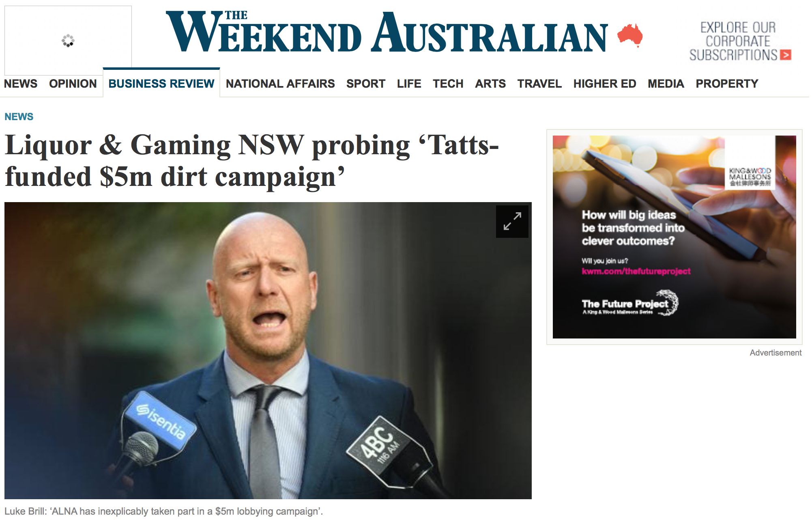Navigate to the Sport section
This screenshot has width=812, height=526.
click(366, 84)
